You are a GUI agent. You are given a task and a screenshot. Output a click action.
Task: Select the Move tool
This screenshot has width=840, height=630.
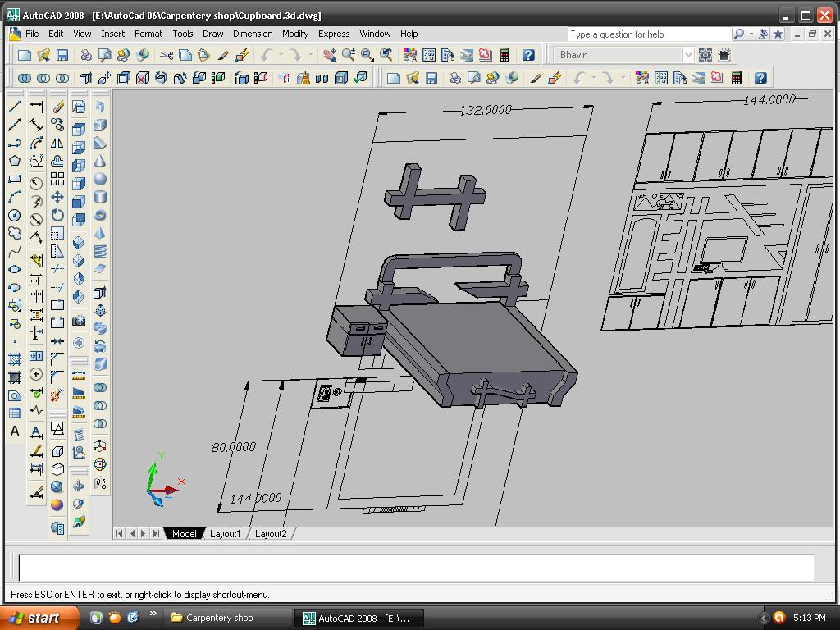[57, 197]
